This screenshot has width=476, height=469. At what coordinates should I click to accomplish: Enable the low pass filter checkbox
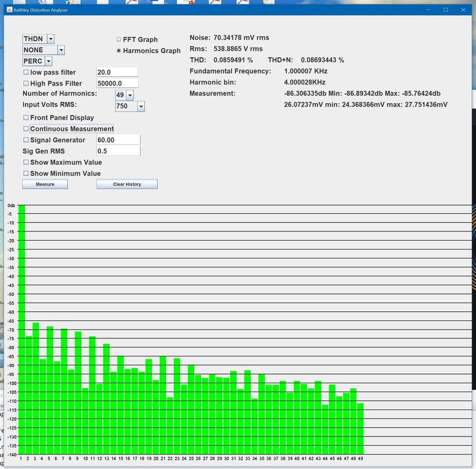point(26,73)
